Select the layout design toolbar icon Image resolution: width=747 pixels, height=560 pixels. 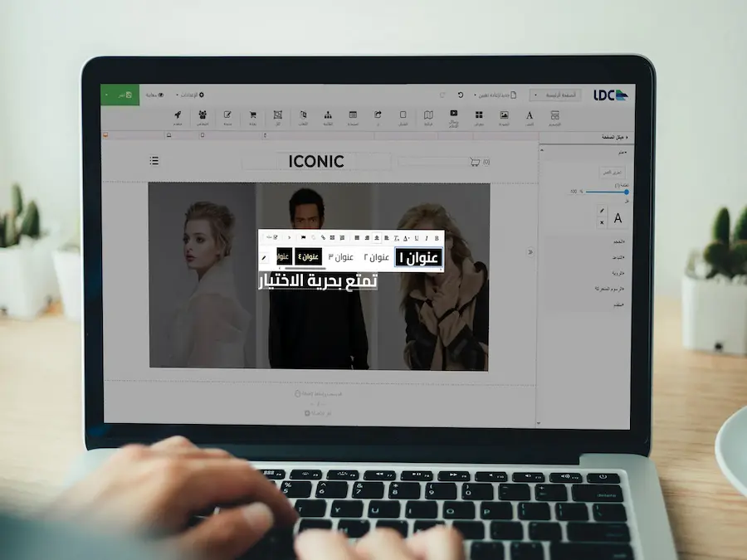click(x=554, y=117)
